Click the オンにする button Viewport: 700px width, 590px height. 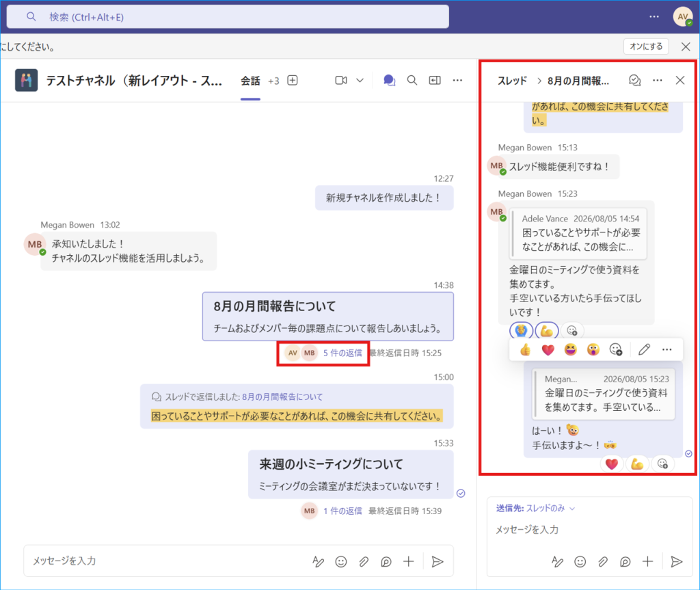coord(646,46)
